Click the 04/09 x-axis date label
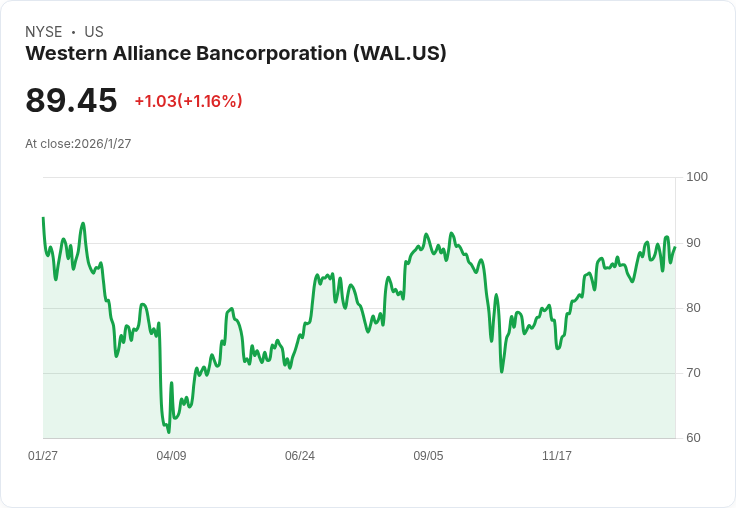 [x=171, y=455]
